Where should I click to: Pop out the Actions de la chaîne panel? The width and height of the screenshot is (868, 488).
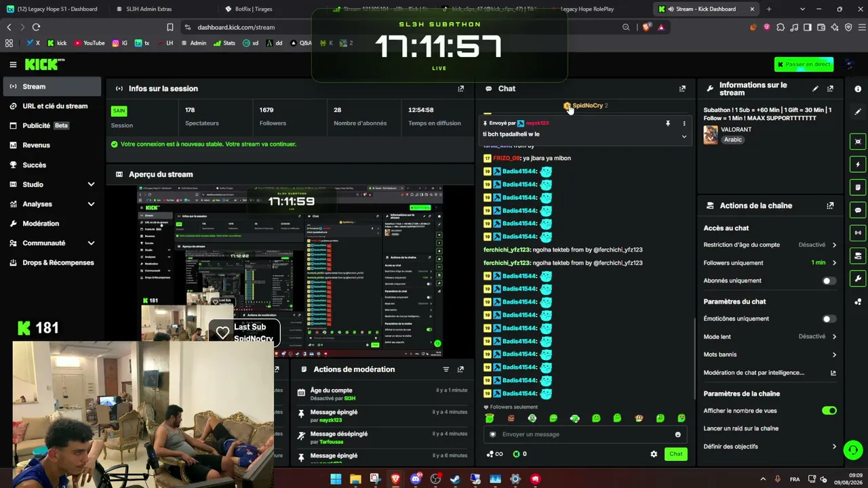830,205
